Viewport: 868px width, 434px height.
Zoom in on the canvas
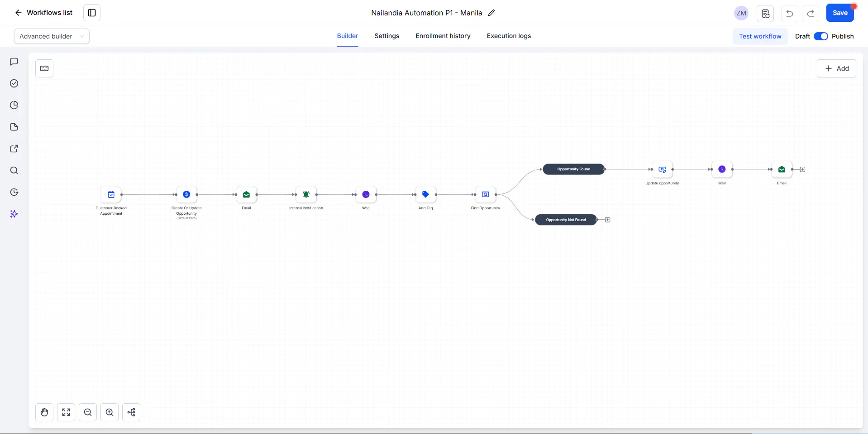click(x=110, y=412)
